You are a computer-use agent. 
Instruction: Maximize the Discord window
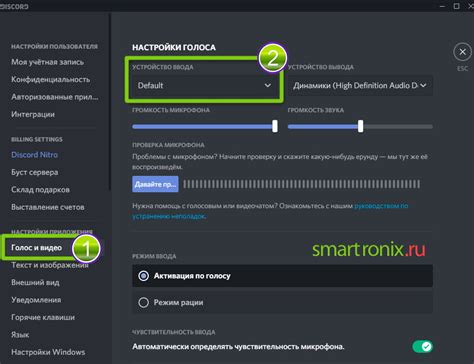tap(457, 6)
